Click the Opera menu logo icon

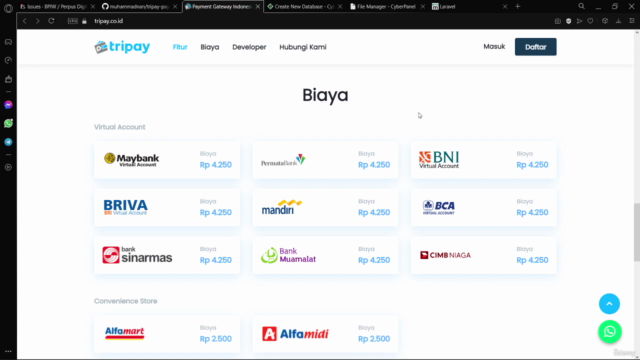point(8,8)
